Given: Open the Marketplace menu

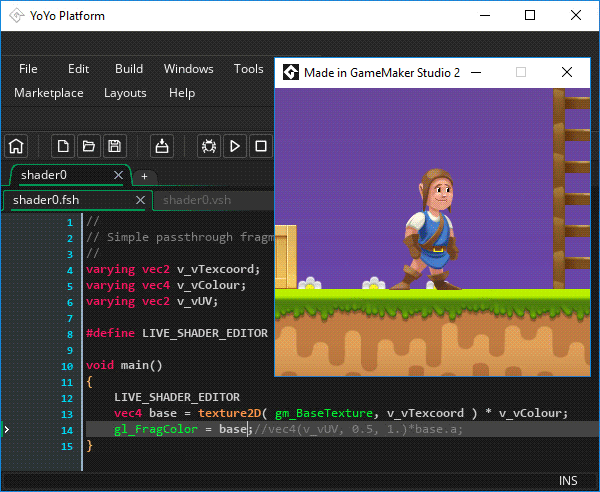Looking at the screenshot, I should coord(49,93).
